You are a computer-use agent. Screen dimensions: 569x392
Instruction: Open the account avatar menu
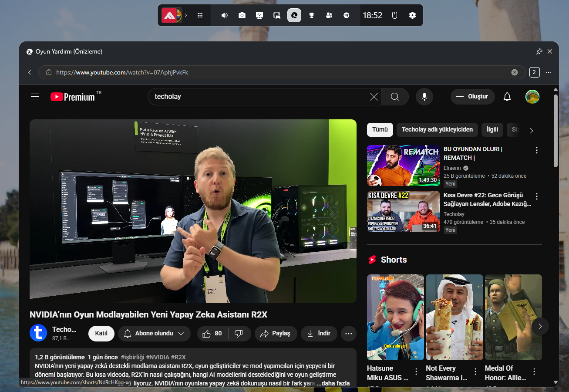[x=532, y=97]
